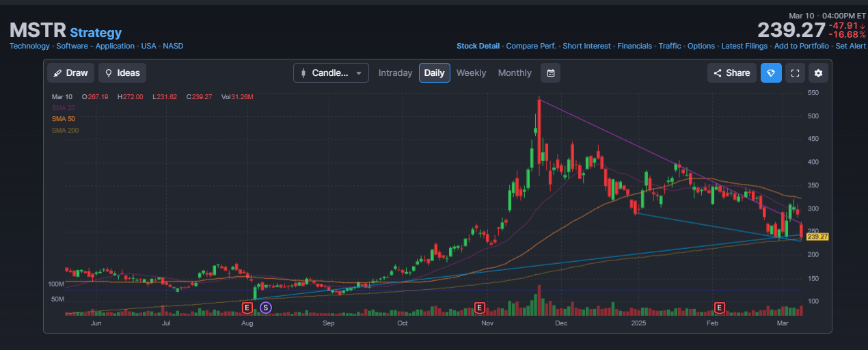Open the Ideas panel
868x350 pixels.
pyautogui.click(x=122, y=73)
